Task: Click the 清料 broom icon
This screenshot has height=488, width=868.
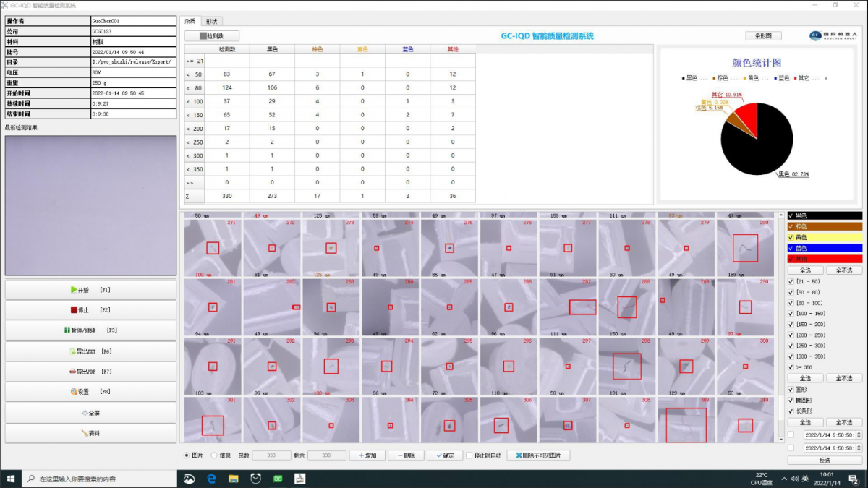Action: pyautogui.click(x=85, y=433)
